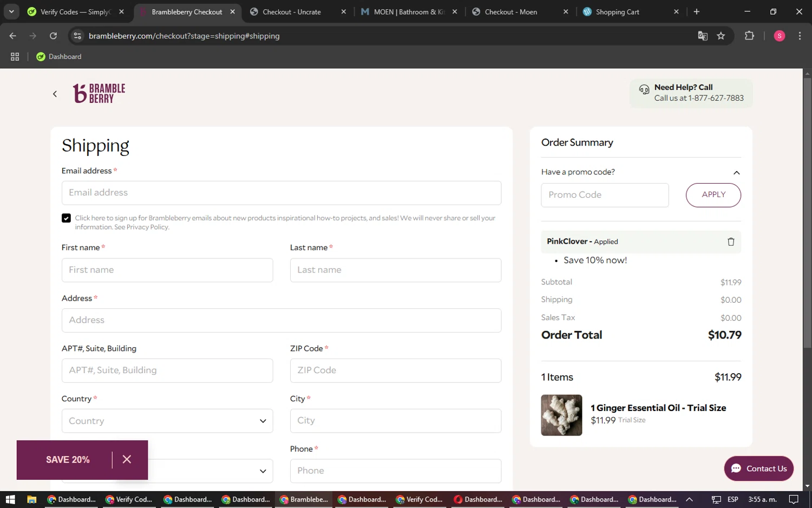Focus the City field
812x508 pixels.
[x=396, y=421]
